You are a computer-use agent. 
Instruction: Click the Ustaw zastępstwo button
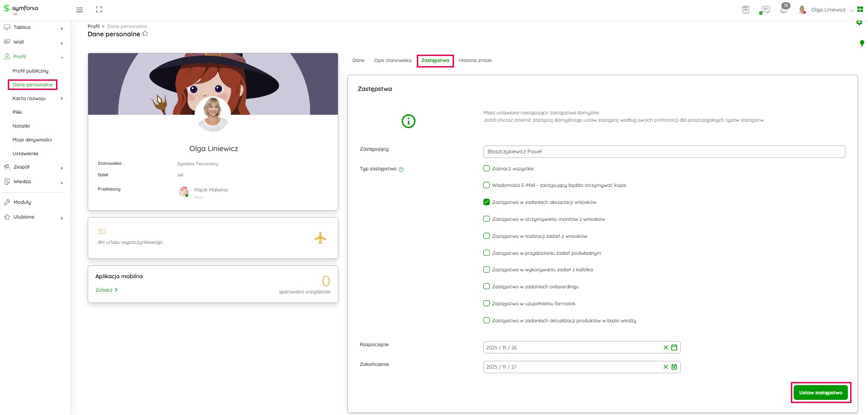coord(820,393)
